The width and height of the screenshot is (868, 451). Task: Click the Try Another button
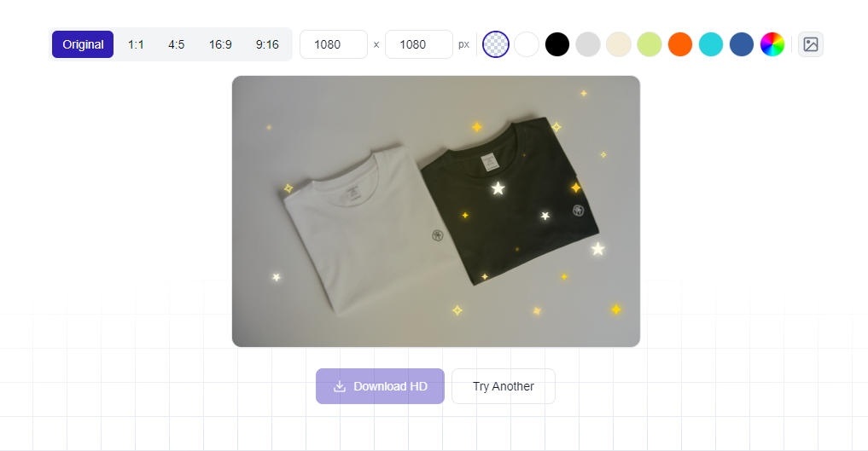504,386
